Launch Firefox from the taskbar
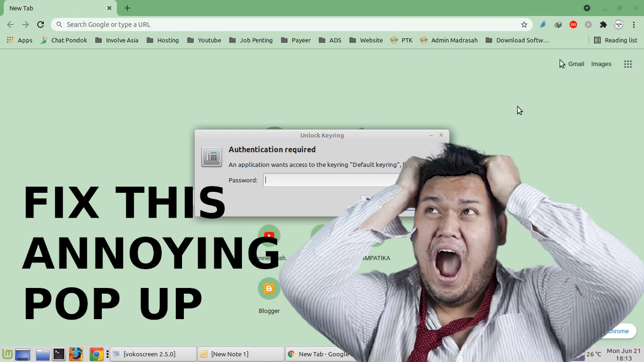This screenshot has height=362, width=644. pyautogui.click(x=76, y=354)
